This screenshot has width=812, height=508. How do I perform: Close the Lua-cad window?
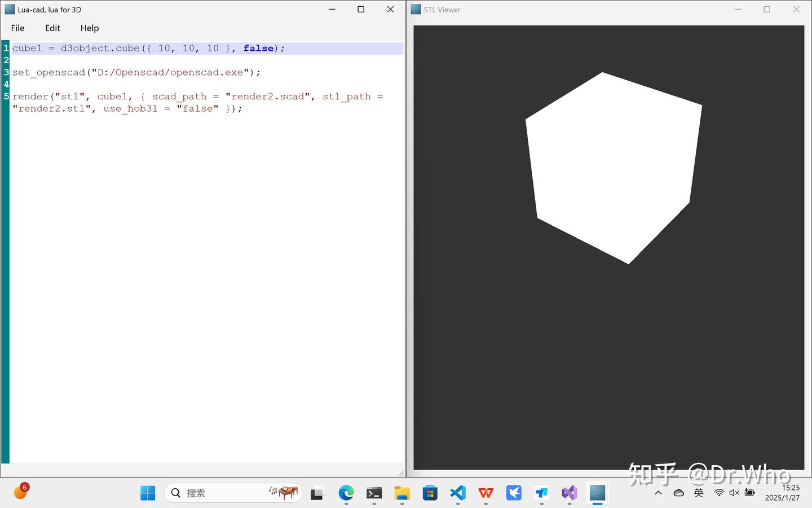tap(390, 10)
